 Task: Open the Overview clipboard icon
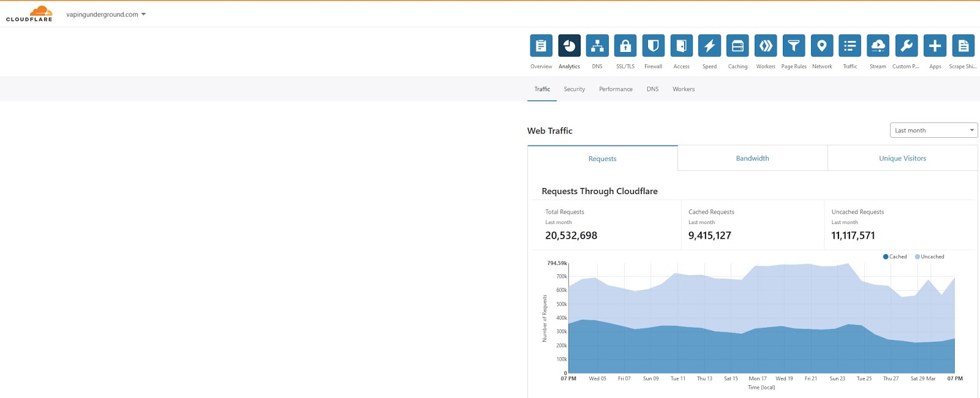click(541, 46)
